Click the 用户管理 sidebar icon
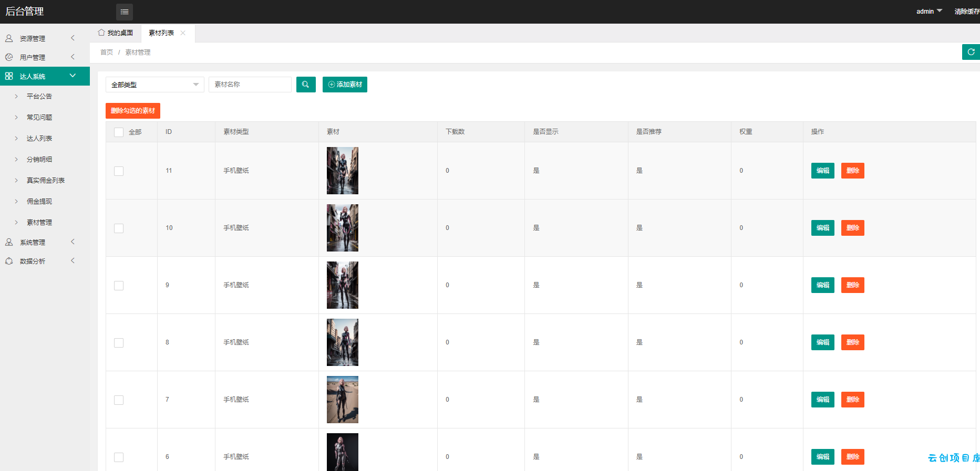This screenshot has width=980, height=471. pos(9,57)
